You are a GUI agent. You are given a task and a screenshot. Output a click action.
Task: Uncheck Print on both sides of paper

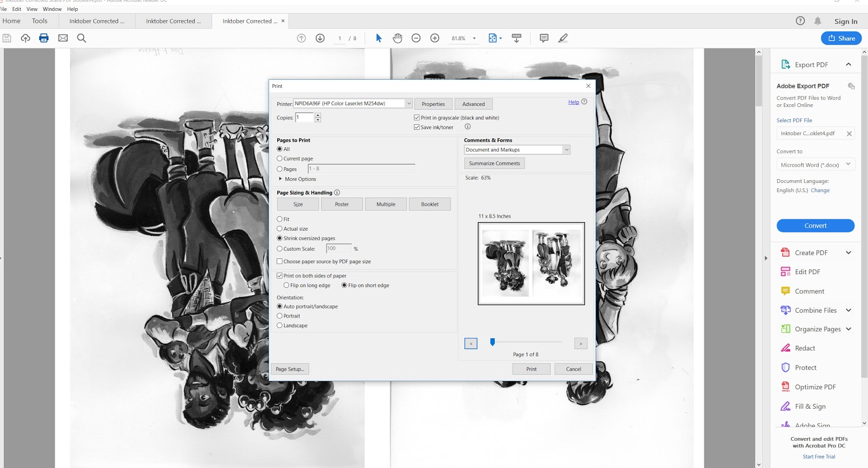pos(279,276)
